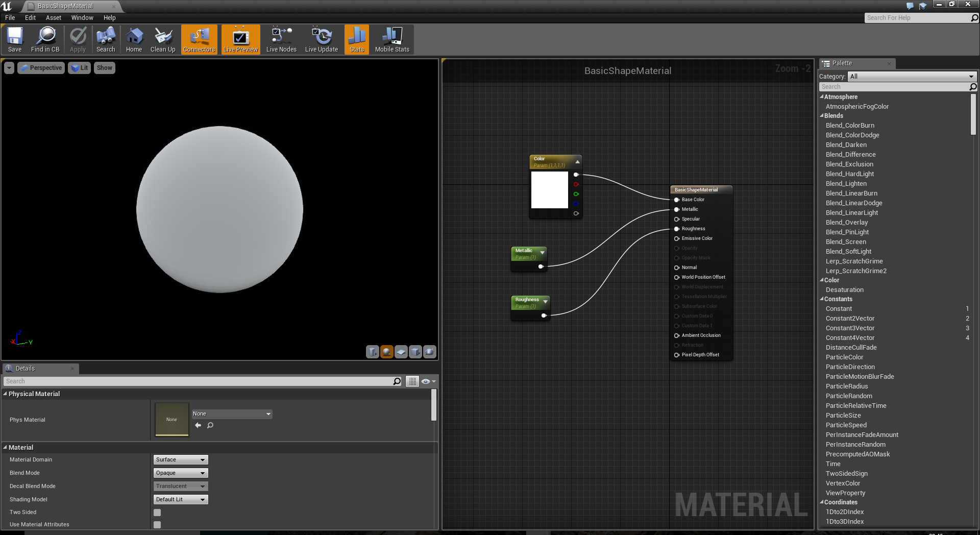The height and width of the screenshot is (535, 980).
Task: Toggle Live Update in toolbar
Action: pos(322,39)
